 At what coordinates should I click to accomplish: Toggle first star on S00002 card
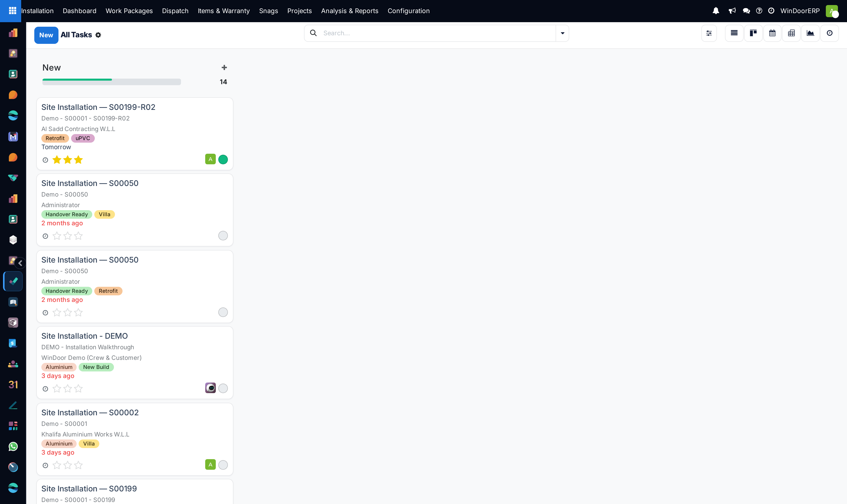57,465
